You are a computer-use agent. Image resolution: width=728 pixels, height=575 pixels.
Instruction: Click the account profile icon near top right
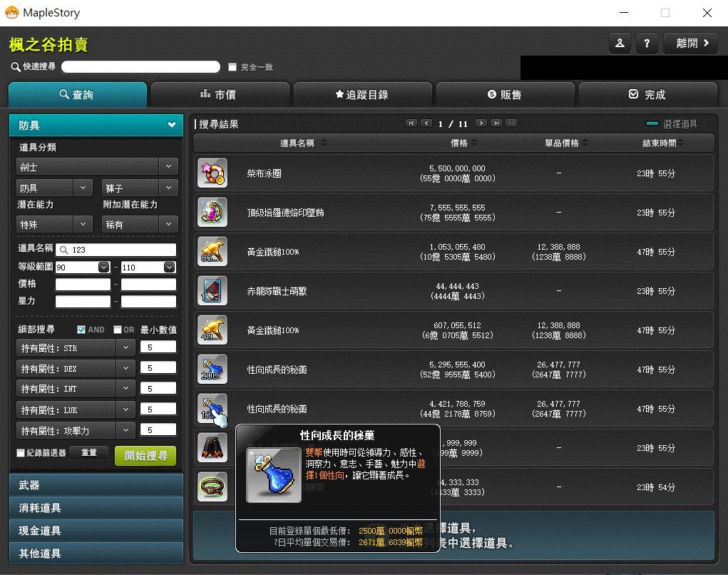pos(620,43)
